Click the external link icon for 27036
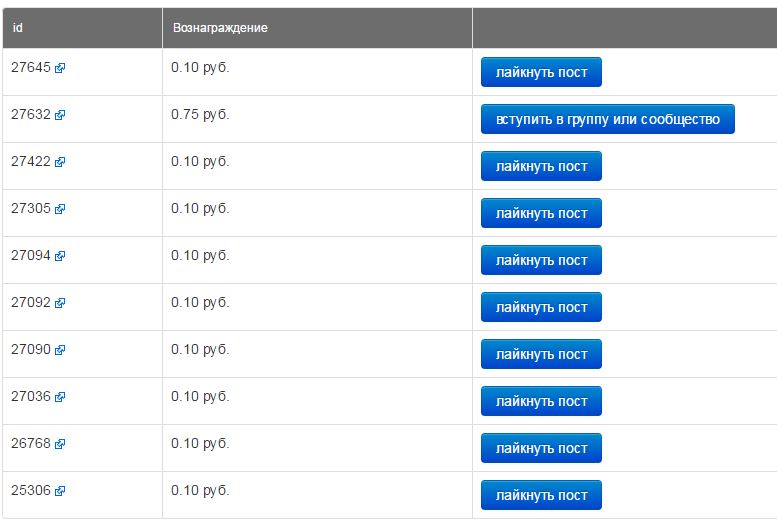Image resolution: width=777 pixels, height=519 pixels. 60,397
